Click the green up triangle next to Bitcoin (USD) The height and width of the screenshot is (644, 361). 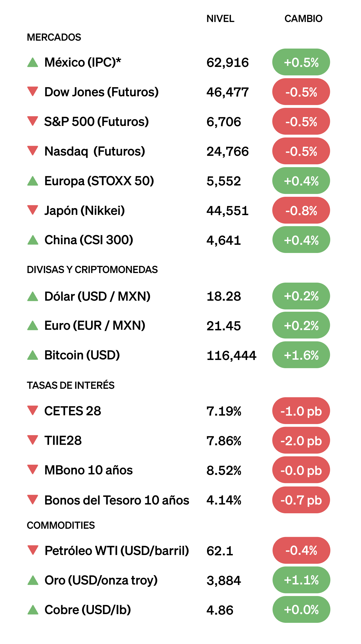33,355
